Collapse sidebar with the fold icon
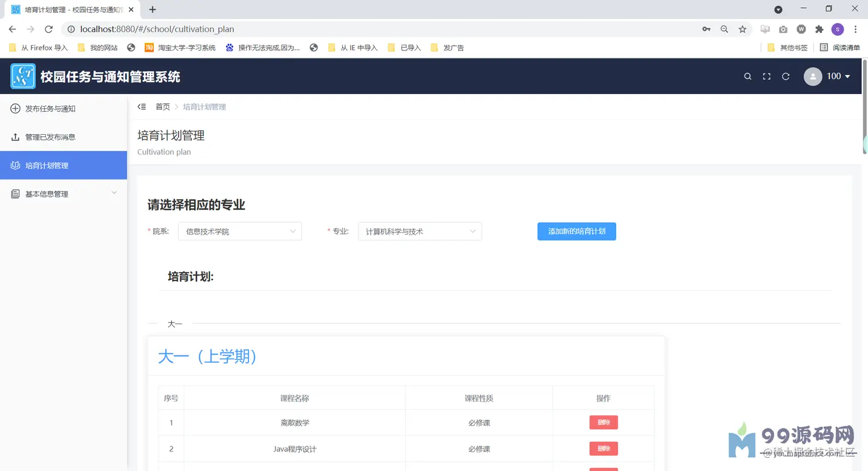Viewport: 868px width, 471px height. tap(142, 107)
